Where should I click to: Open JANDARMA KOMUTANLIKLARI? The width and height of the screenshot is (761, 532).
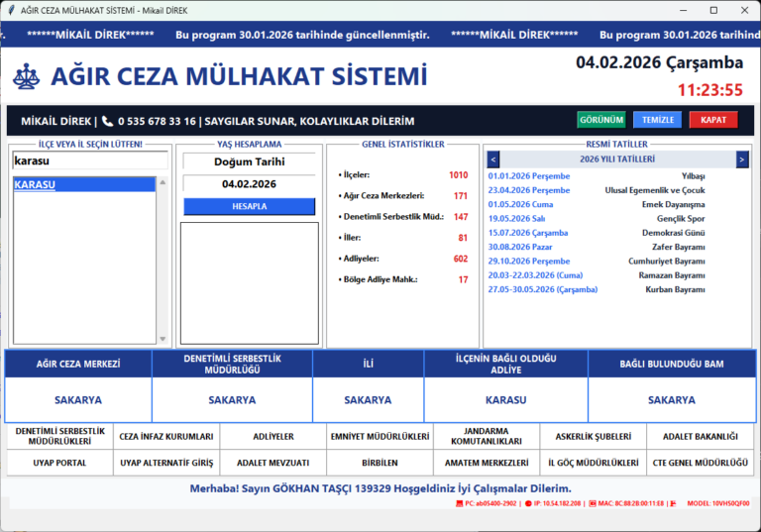pos(487,436)
